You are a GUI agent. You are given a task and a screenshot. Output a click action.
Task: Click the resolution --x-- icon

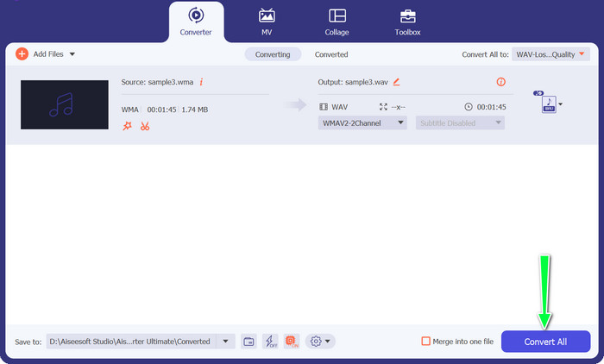[383, 107]
